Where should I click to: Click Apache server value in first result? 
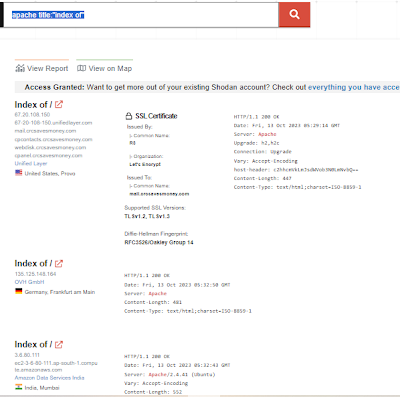tap(267, 134)
